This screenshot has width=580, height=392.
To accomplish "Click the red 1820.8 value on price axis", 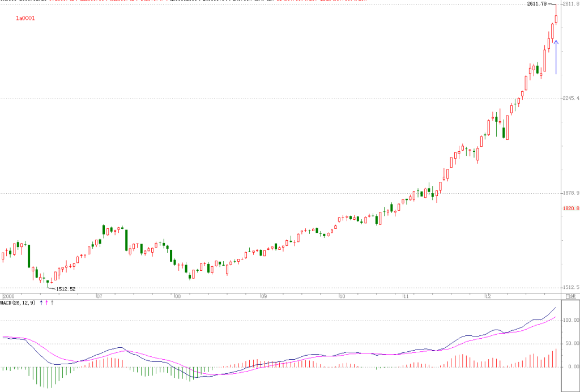I will coord(571,208).
